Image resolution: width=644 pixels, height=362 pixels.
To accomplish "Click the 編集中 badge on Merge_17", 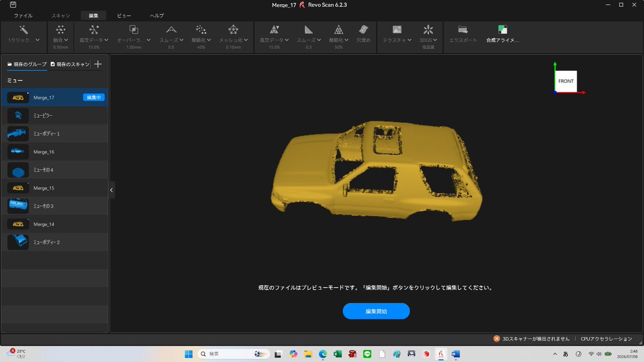I will coord(94,98).
